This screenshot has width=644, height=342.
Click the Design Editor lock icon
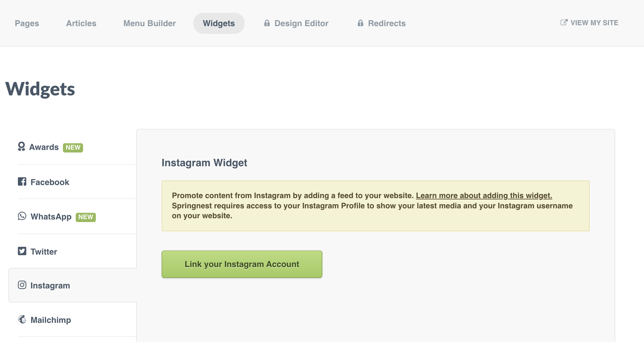coord(267,23)
